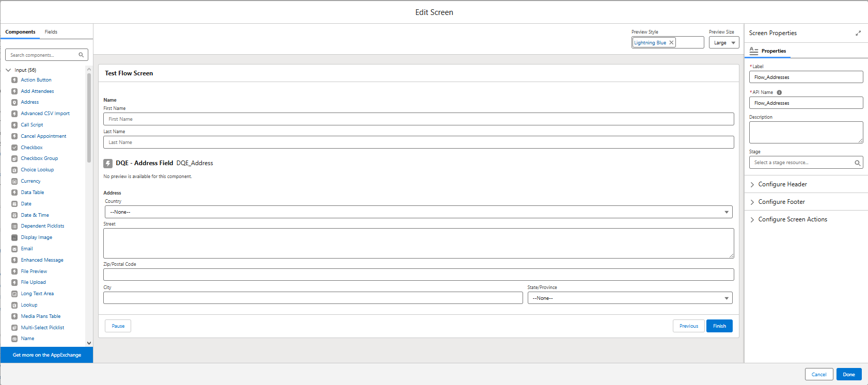Open Get more on the AppExchange
The height and width of the screenshot is (385, 868).
click(x=47, y=355)
